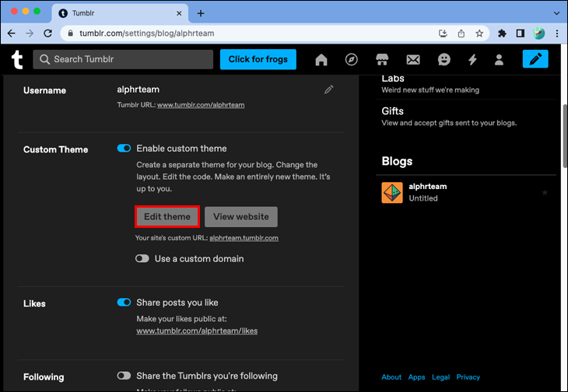Screen dimensions: 568x392
Task: Open the Activity lightning bolt icon
Action: (x=472, y=60)
